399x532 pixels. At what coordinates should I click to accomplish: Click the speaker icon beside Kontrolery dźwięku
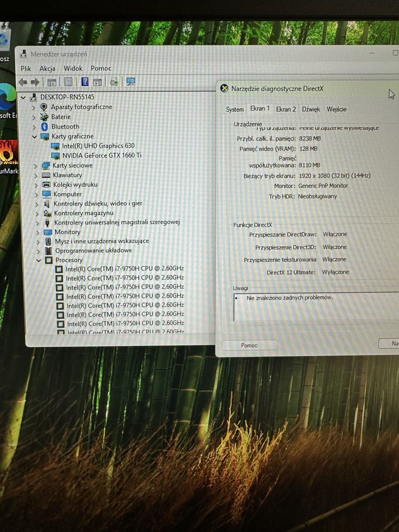tap(47, 204)
